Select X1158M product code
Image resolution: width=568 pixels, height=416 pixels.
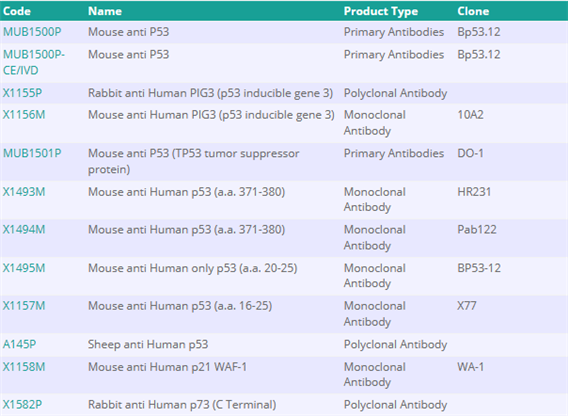click(x=24, y=367)
